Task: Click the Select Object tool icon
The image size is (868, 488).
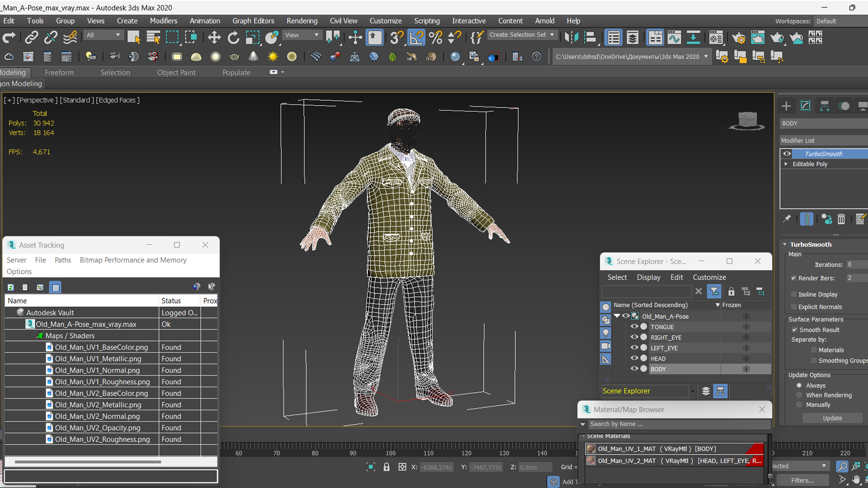Action: coord(134,38)
